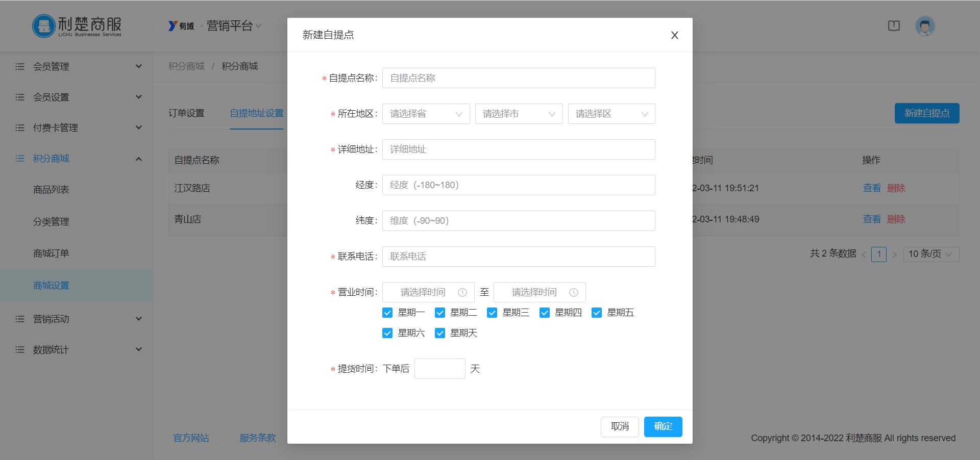Switch to the 订单设置 tab
This screenshot has height=460, width=980.
pyautogui.click(x=186, y=113)
